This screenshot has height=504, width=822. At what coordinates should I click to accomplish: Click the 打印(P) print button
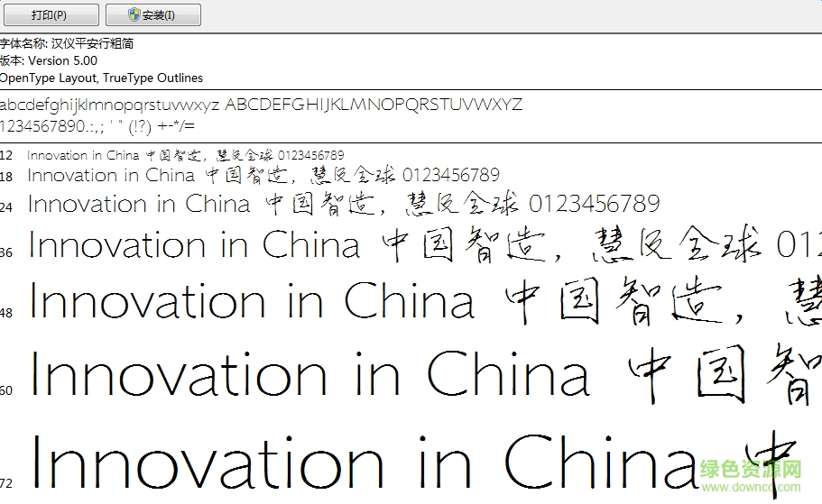[x=51, y=14]
